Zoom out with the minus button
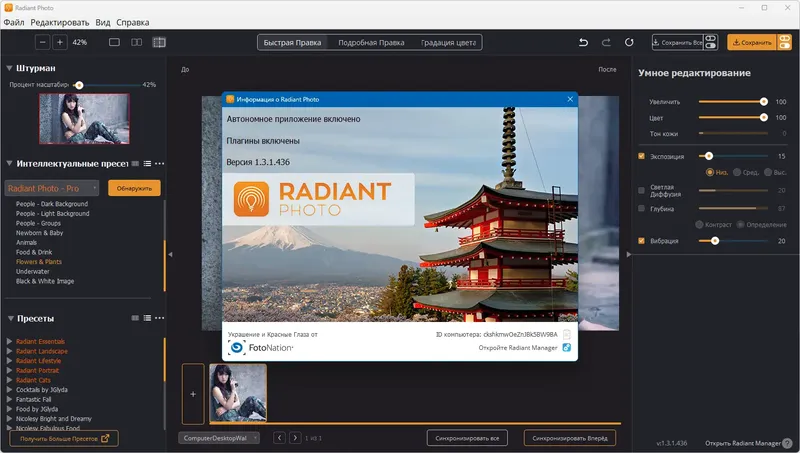This screenshot has height=453, width=800. click(x=42, y=42)
